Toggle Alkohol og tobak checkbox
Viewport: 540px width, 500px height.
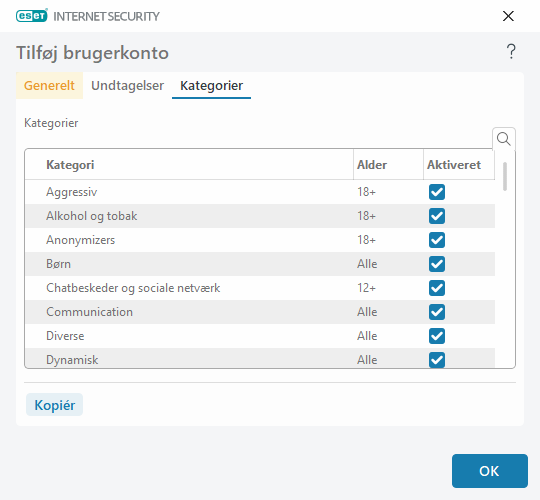click(437, 216)
